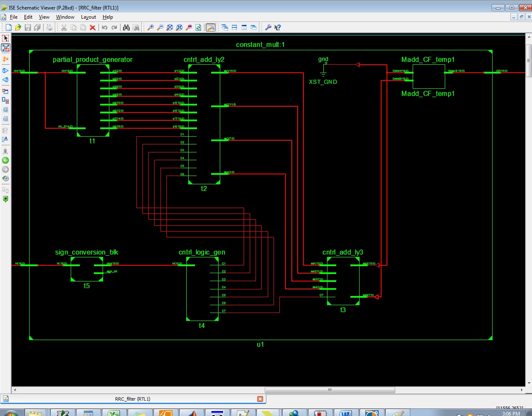The width and height of the screenshot is (532, 416).
Task: Open the Window menu
Action: click(x=65, y=17)
